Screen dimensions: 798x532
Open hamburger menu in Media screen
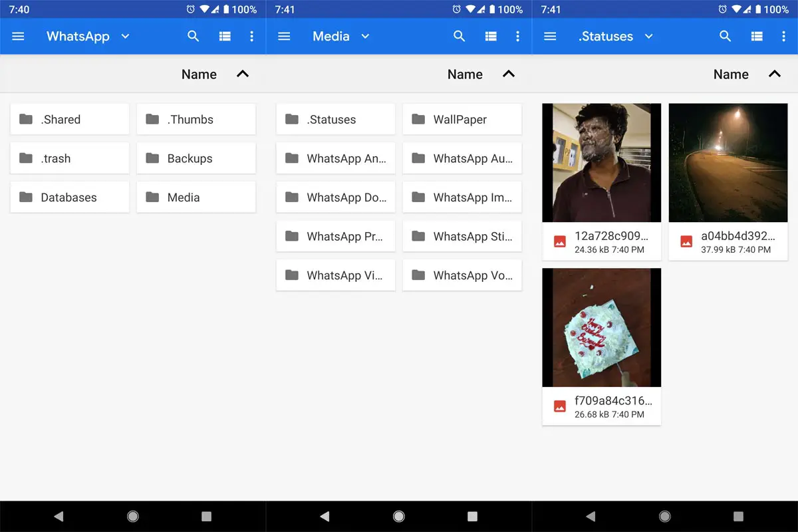pyautogui.click(x=284, y=37)
